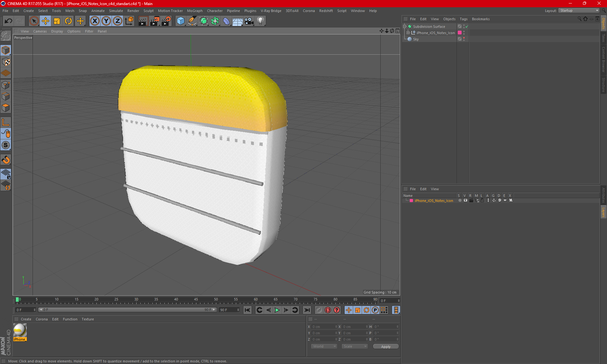
Task: Open the Layout Startup dropdown
Action: click(579, 10)
